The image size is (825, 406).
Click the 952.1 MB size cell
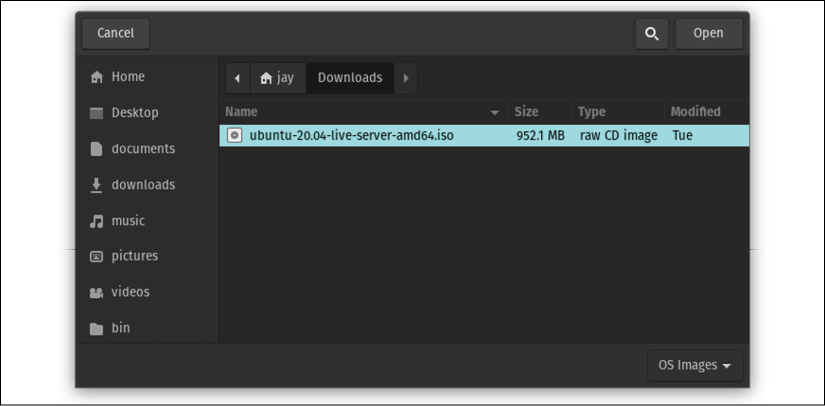pyautogui.click(x=540, y=136)
